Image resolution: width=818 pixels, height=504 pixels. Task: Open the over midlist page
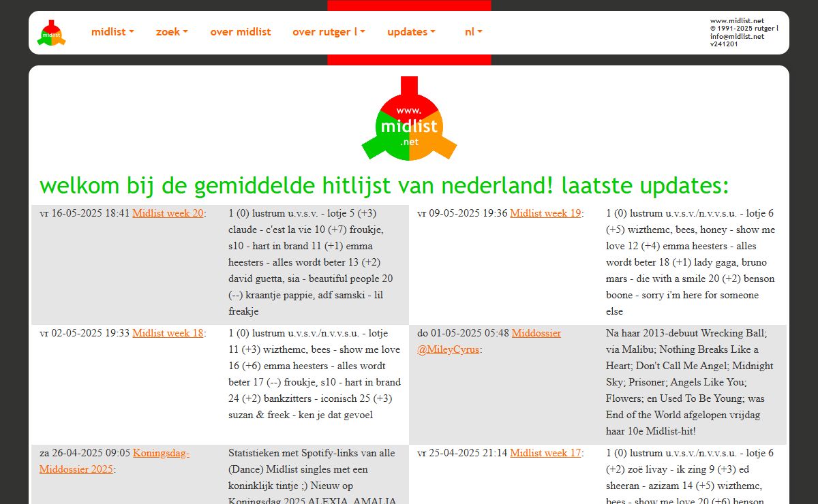coord(241,32)
